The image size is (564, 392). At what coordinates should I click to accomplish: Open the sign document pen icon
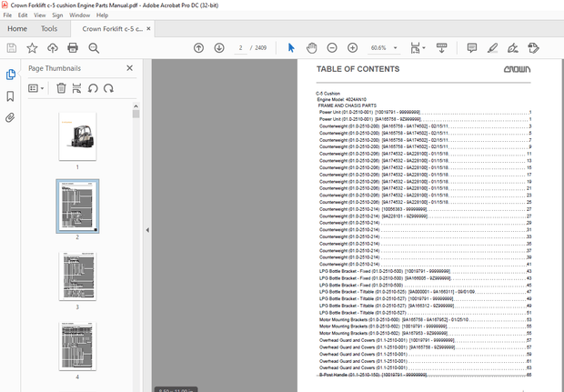coord(512,48)
